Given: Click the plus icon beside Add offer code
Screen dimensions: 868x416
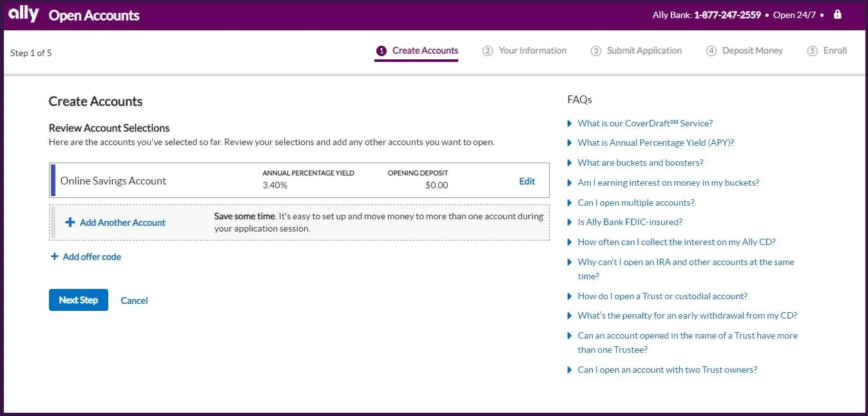Looking at the screenshot, I should (x=55, y=256).
